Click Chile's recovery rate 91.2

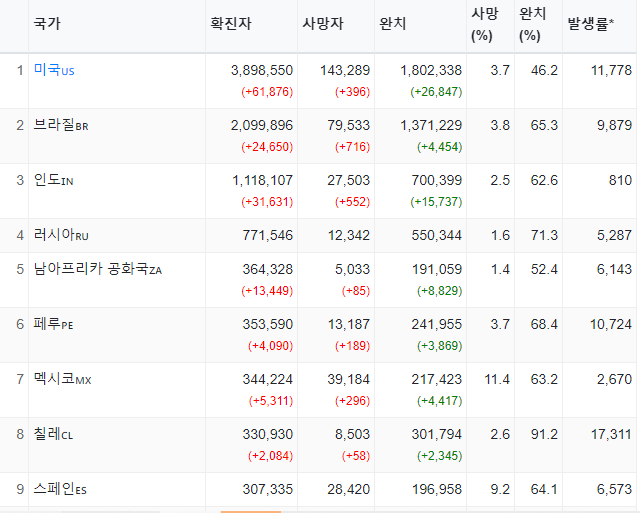pos(544,434)
